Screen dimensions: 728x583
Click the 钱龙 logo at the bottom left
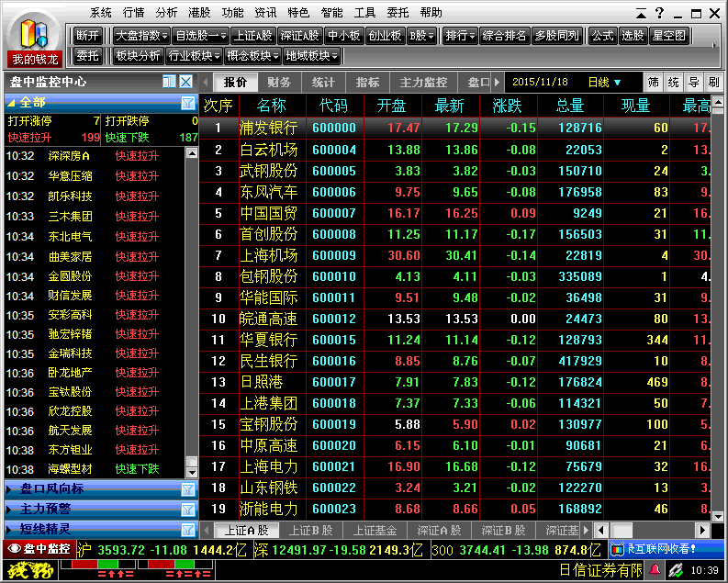click(28, 570)
